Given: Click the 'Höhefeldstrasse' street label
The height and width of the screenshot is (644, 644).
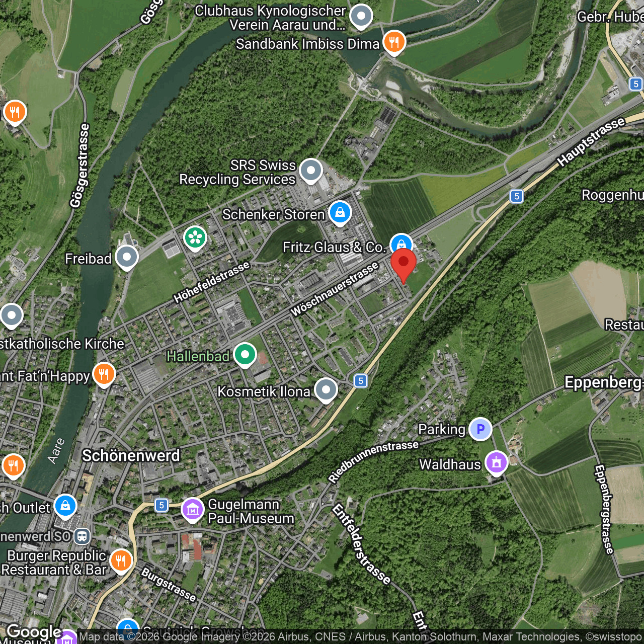Looking at the screenshot, I should [212, 282].
